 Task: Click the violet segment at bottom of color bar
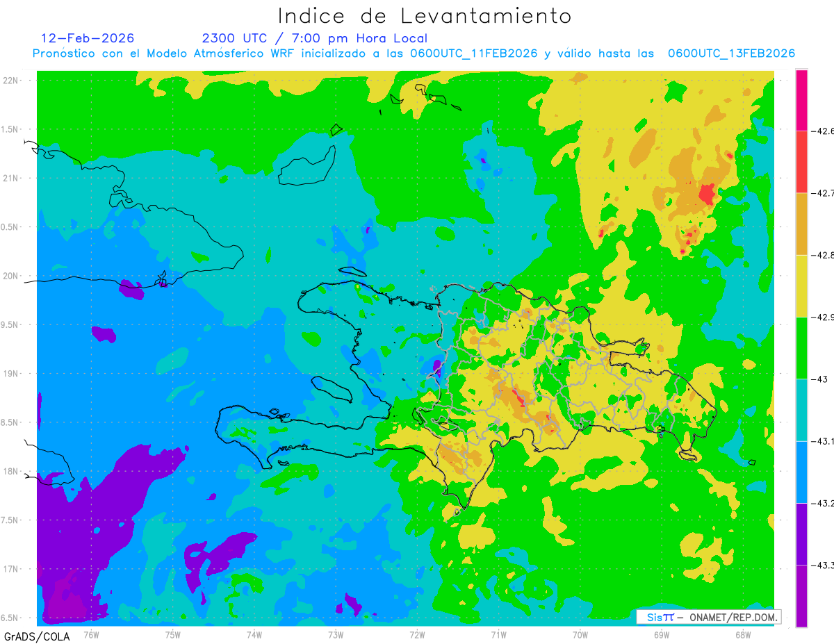pos(801,596)
